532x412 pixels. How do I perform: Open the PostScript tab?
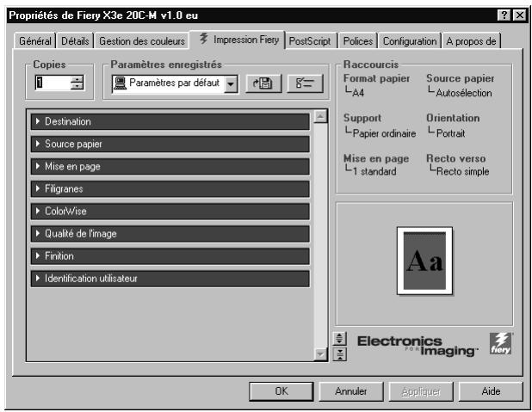tap(310, 41)
